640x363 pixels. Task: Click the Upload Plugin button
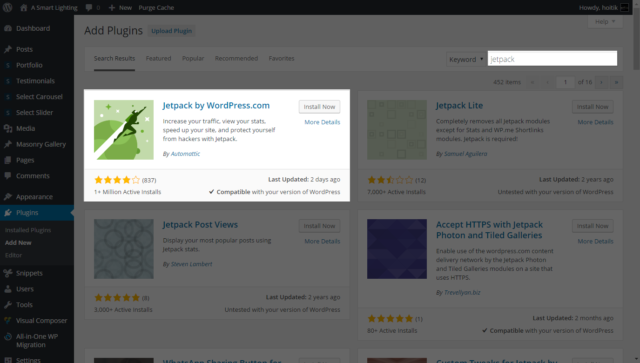[171, 31]
